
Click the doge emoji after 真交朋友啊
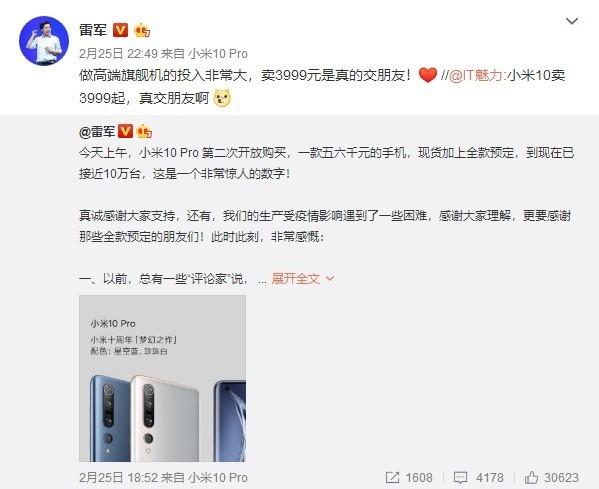click(x=222, y=98)
